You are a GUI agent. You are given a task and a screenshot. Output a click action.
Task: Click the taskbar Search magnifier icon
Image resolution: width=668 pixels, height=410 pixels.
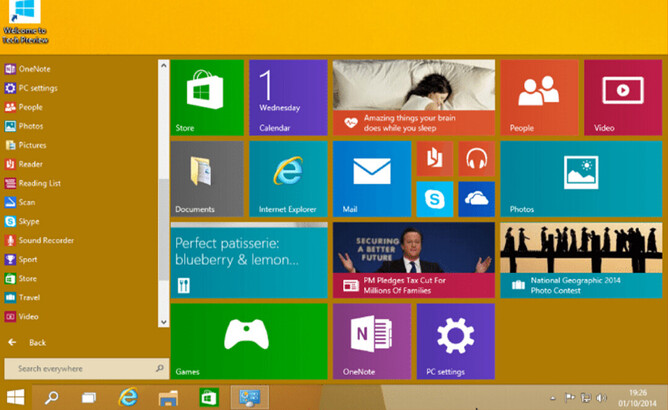52,397
